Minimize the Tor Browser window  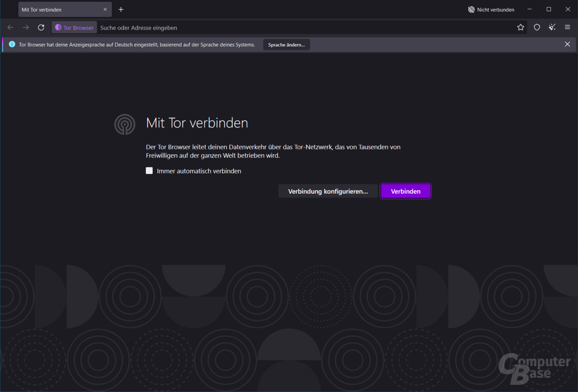coord(530,9)
